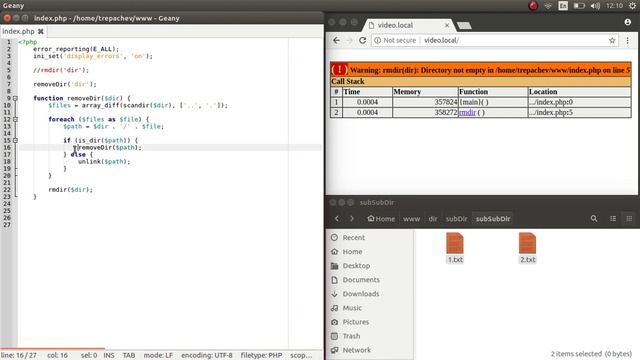
Task: Open Network in the sidebar
Action: (x=356, y=350)
